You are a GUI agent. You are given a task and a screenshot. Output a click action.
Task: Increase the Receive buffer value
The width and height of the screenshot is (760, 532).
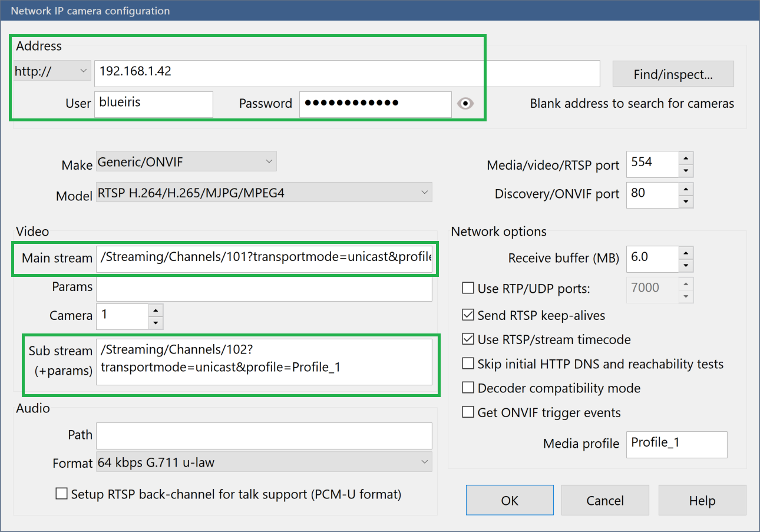click(686, 252)
